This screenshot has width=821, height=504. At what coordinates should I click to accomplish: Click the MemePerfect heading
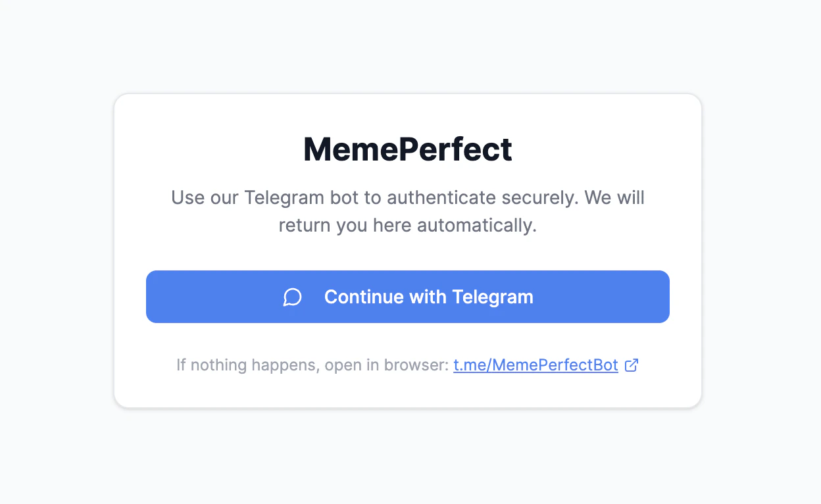[407, 149]
